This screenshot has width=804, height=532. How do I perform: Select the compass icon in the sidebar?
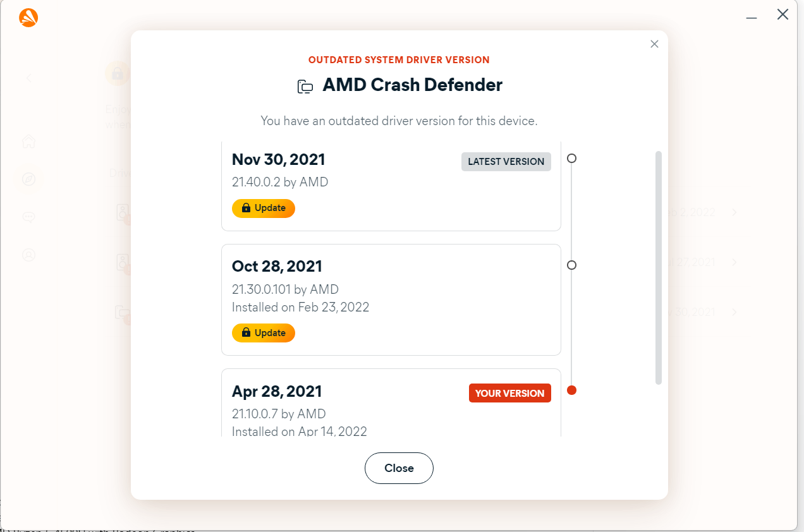pos(28,179)
